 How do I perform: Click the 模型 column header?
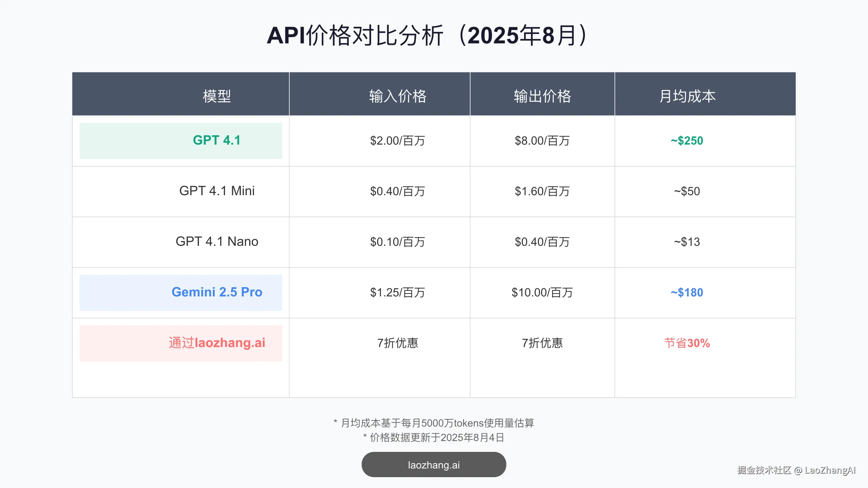(216, 97)
